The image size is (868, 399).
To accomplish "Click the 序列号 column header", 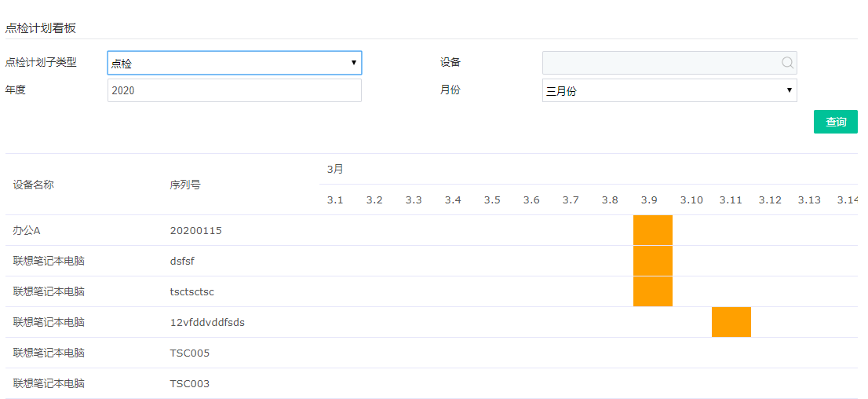I will pos(185,185).
